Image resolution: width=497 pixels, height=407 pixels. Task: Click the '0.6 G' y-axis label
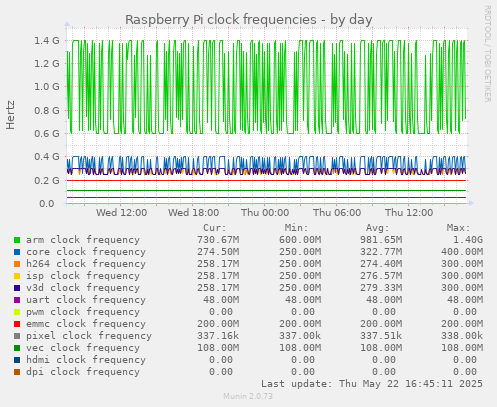pos(47,134)
